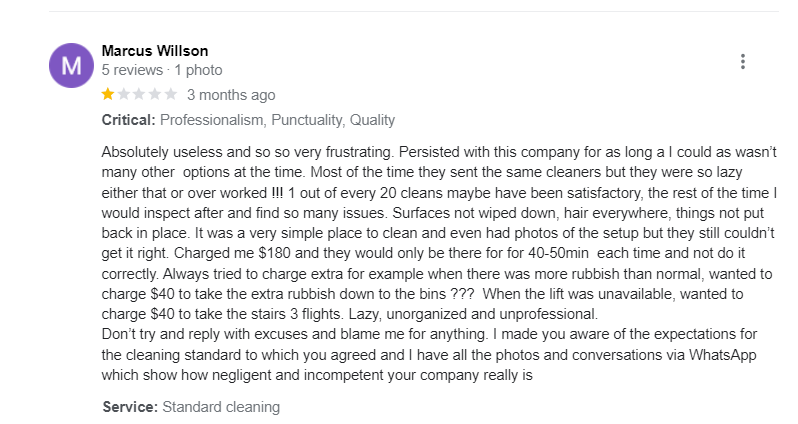Image resolution: width=798 pixels, height=424 pixels.
Task: Click the third grey rating star
Action: point(139,94)
